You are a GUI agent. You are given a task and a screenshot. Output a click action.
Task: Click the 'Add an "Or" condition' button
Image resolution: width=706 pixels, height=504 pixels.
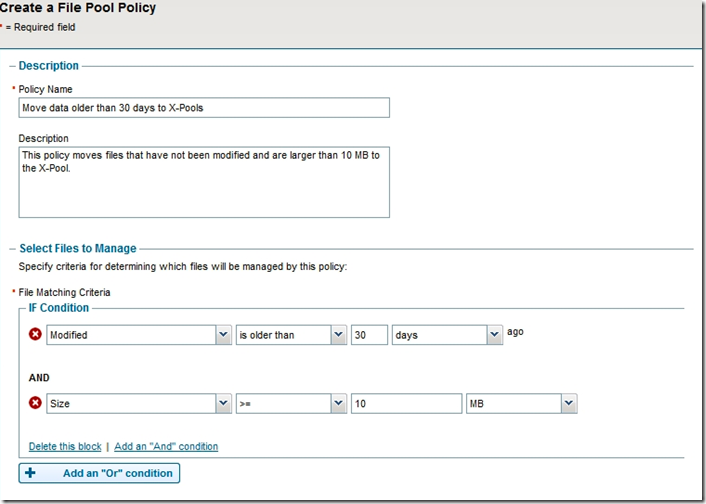point(99,473)
